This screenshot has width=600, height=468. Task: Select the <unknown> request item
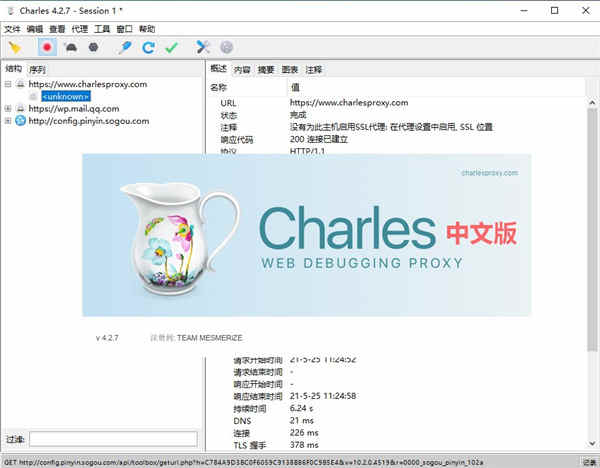(66, 96)
